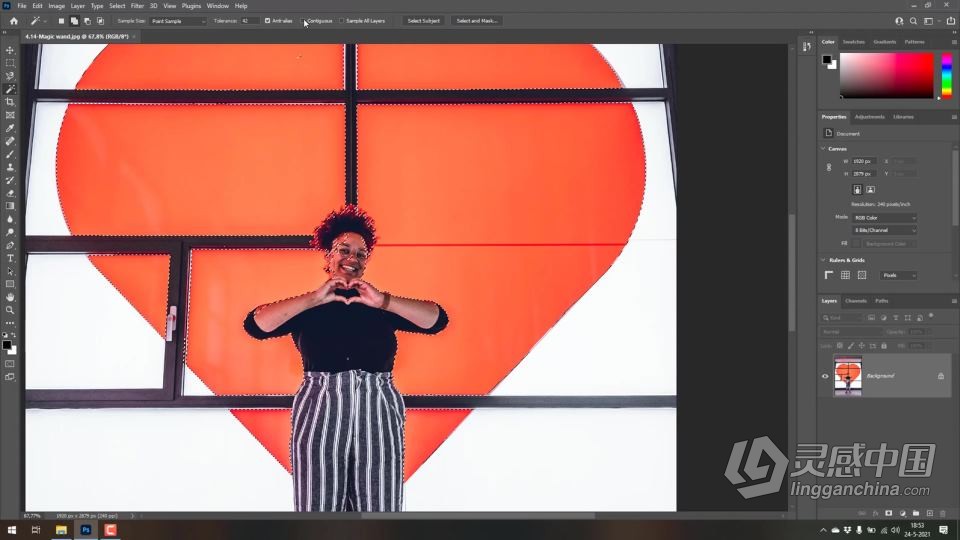Select the Pen tool

click(x=10, y=246)
